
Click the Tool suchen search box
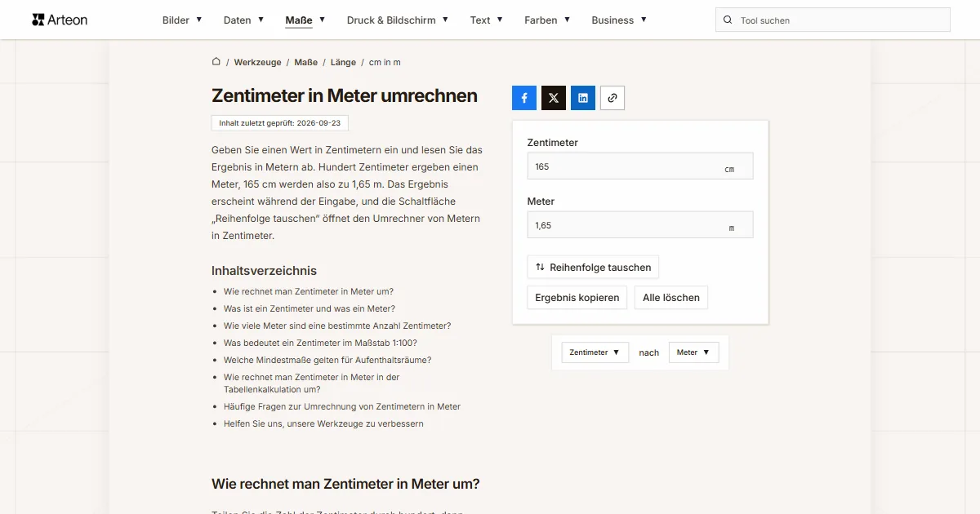pos(833,20)
